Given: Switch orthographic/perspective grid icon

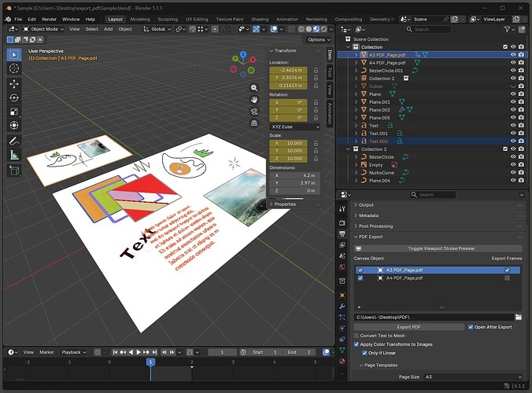Looking at the screenshot, I should click(x=253, y=123).
